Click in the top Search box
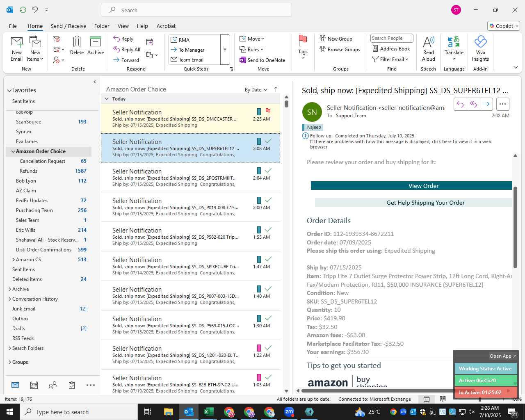The width and height of the screenshot is (525, 420). pos(196,10)
